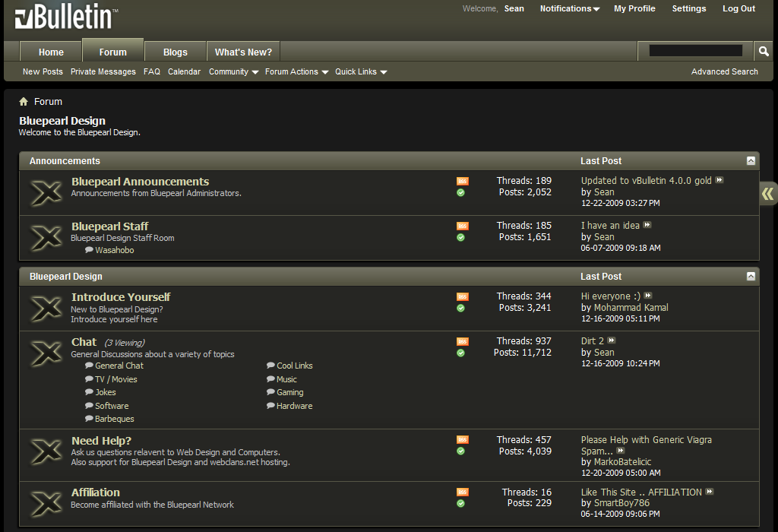Click green checkmark for Affiliation forum

point(461,504)
